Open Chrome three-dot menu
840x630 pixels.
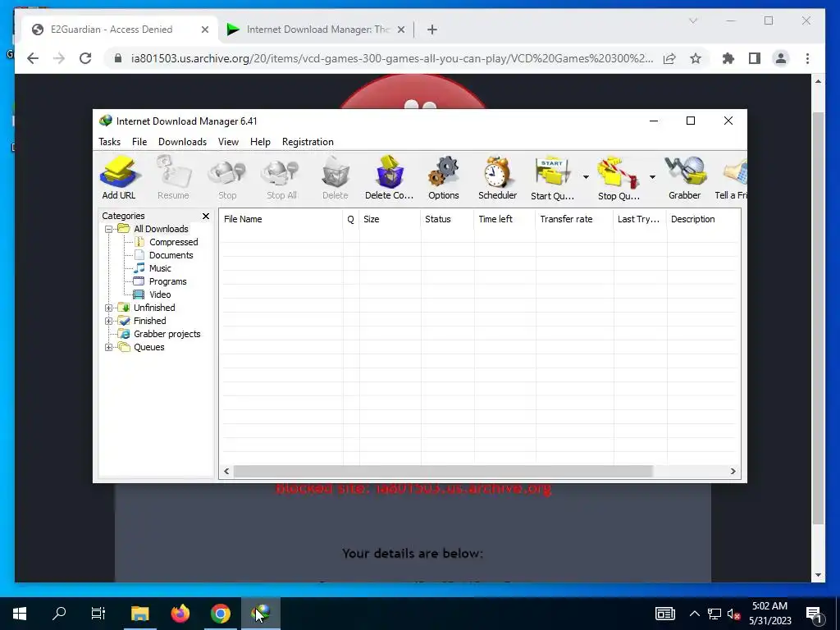coord(807,58)
